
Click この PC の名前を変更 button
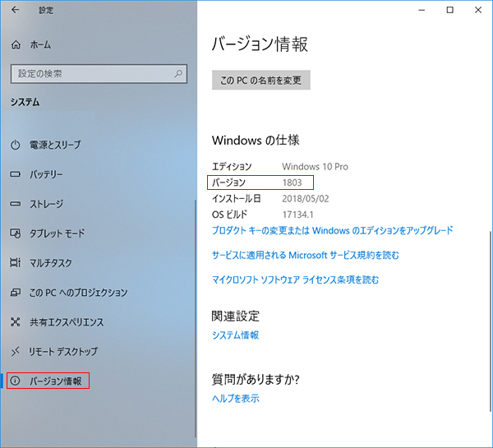tap(261, 80)
